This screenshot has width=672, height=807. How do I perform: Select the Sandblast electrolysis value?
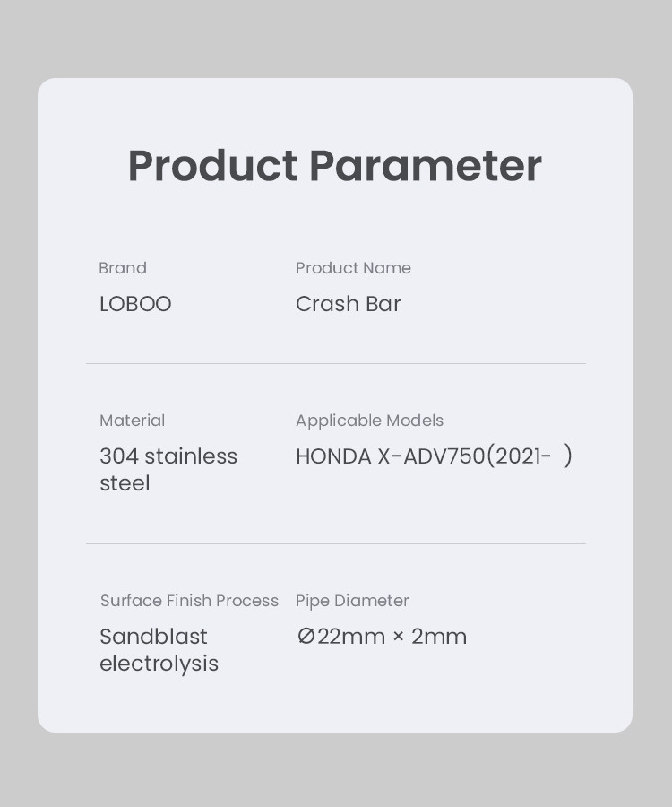tap(159, 650)
